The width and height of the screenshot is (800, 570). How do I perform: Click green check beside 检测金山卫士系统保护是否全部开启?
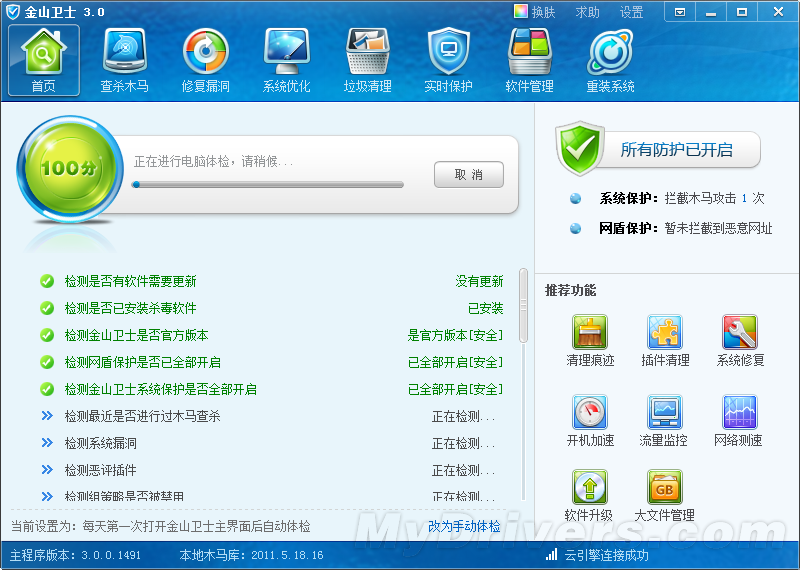point(47,389)
